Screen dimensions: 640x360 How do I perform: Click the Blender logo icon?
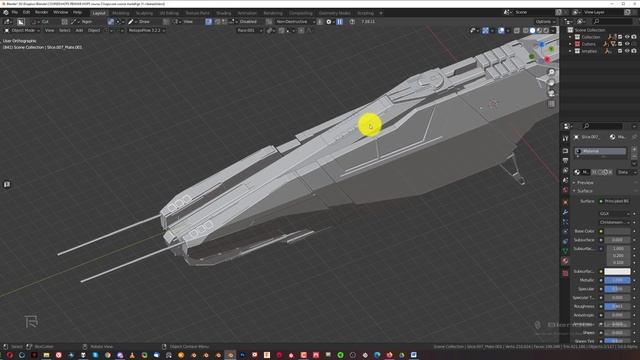point(6,12)
